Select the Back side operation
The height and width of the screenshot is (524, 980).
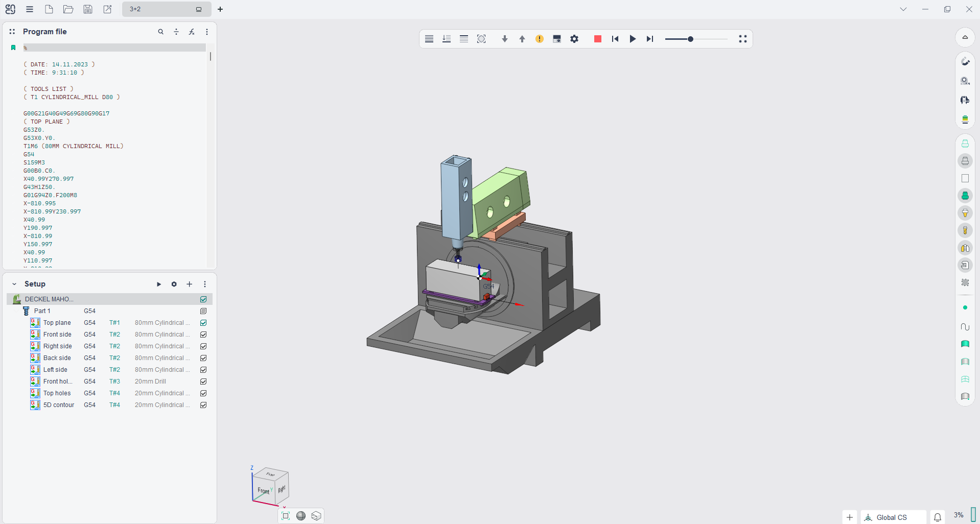57,358
